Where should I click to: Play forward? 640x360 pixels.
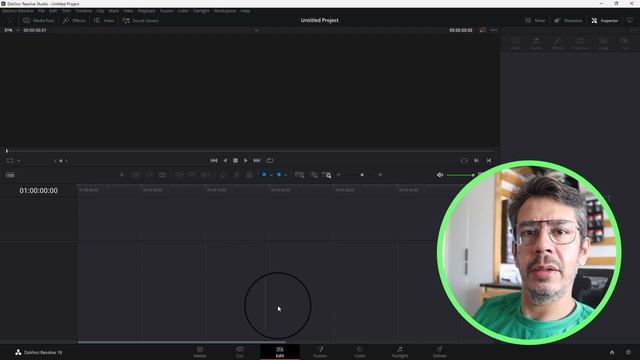(x=246, y=161)
